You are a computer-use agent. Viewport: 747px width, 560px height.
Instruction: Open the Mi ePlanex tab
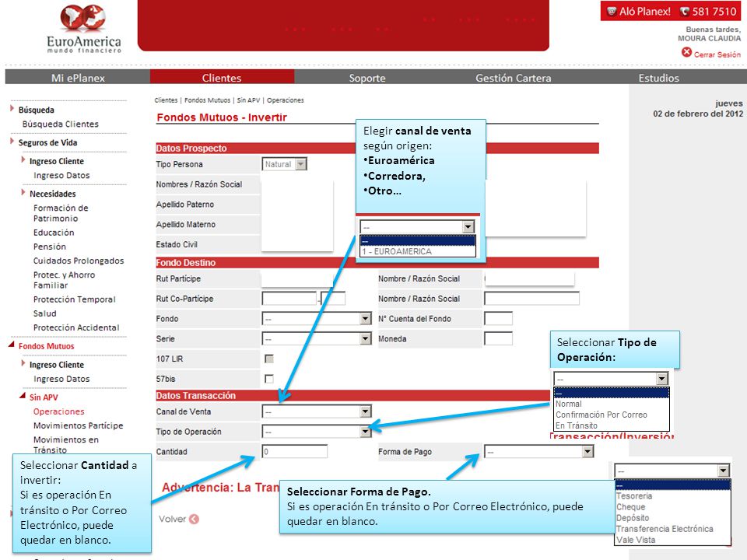78,78
